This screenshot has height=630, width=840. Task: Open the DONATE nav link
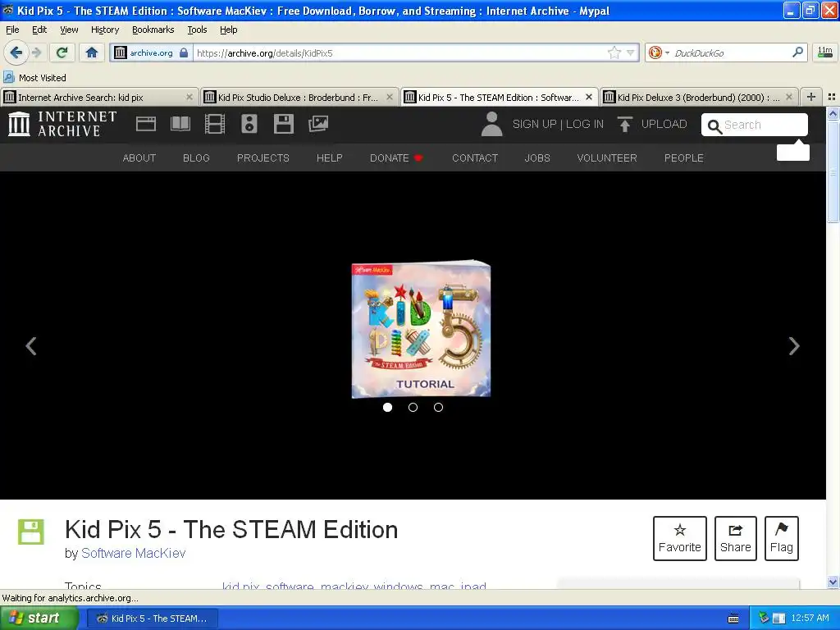coord(396,158)
